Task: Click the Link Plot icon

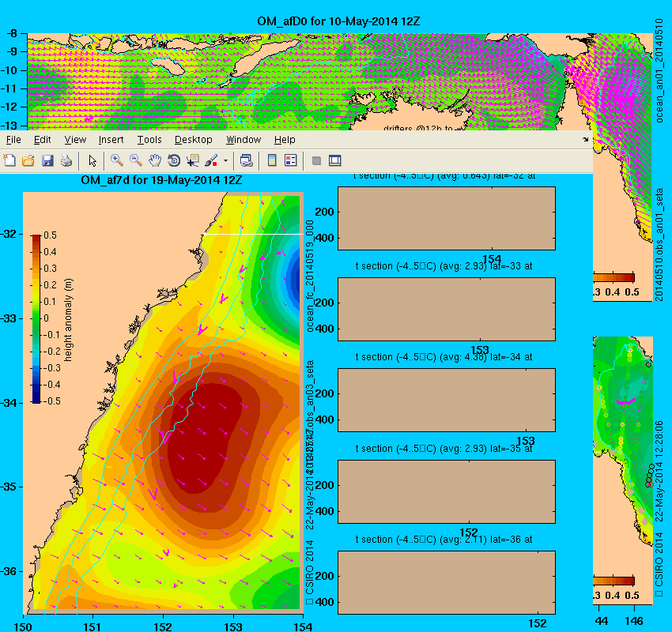Action: pyautogui.click(x=246, y=160)
